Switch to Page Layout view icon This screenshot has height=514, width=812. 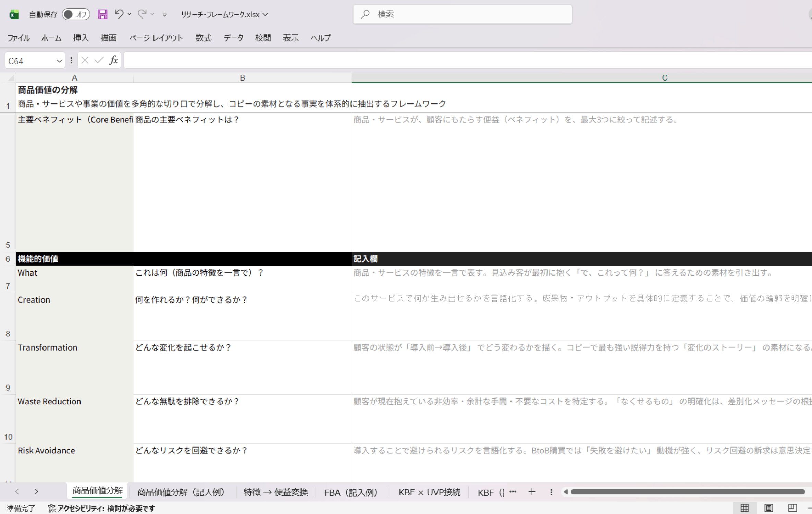point(768,508)
